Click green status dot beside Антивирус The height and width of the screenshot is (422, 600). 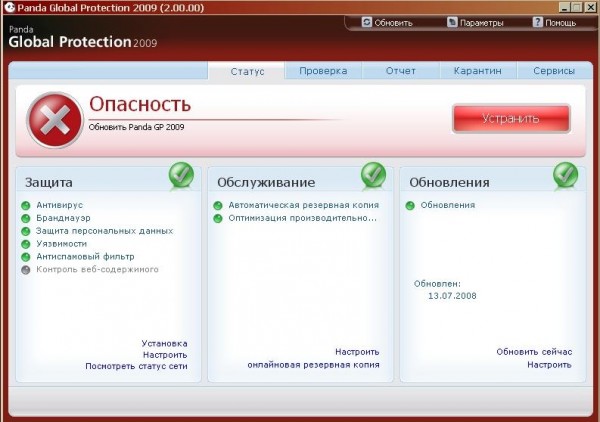(26, 206)
